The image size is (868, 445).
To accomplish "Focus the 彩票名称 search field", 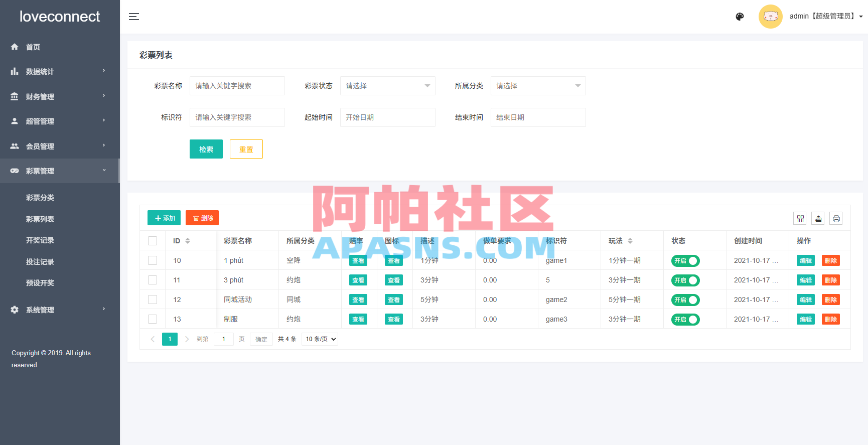I will [237, 86].
